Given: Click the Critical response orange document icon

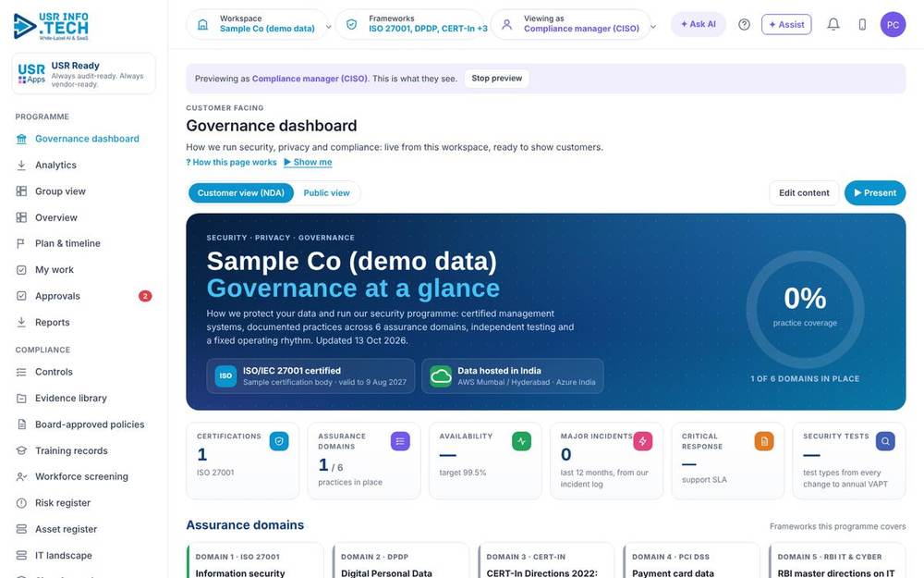Looking at the screenshot, I should coord(764,441).
